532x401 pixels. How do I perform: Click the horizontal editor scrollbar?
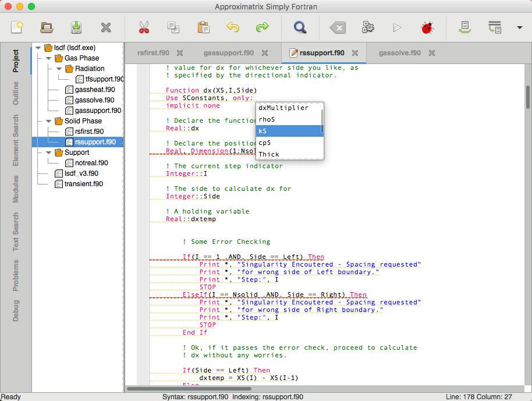tap(189, 389)
